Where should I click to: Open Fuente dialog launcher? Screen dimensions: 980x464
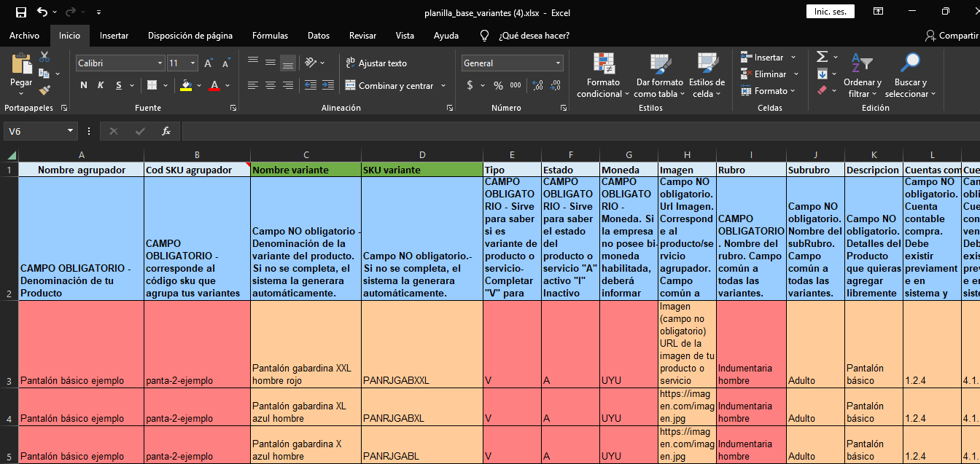pos(233,108)
